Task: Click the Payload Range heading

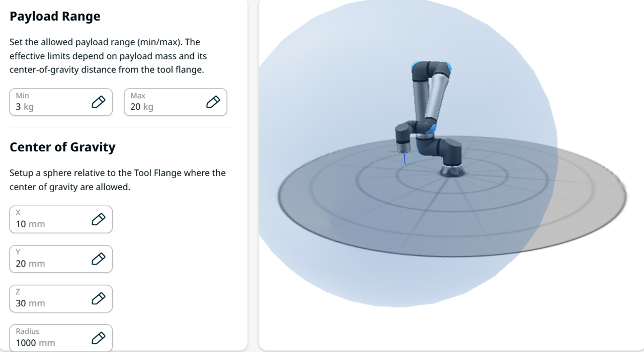Action: pos(55,16)
